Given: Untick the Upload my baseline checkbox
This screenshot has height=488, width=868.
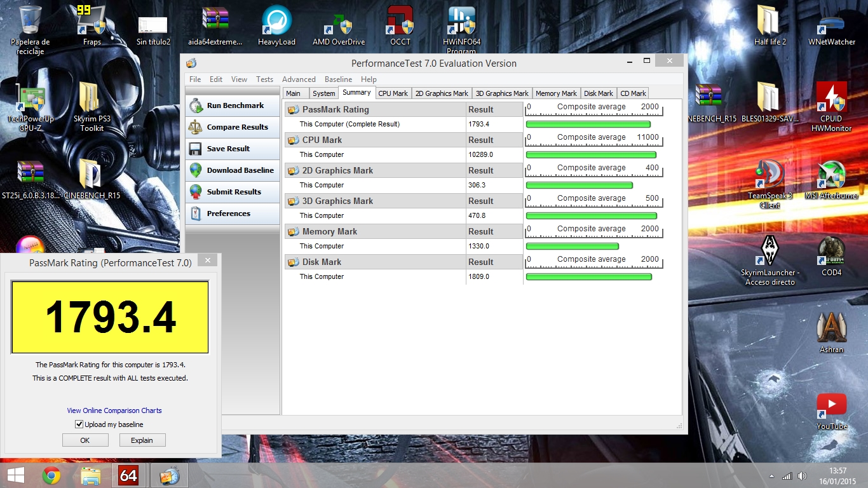Looking at the screenshot, I should point(79,424).
